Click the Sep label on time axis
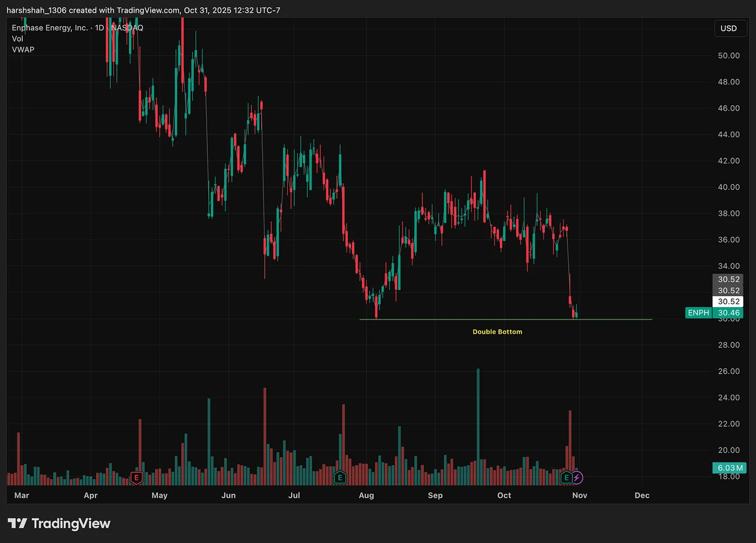Image resolution: width=756 pixels, height=543 pixels. coord(435,495)
